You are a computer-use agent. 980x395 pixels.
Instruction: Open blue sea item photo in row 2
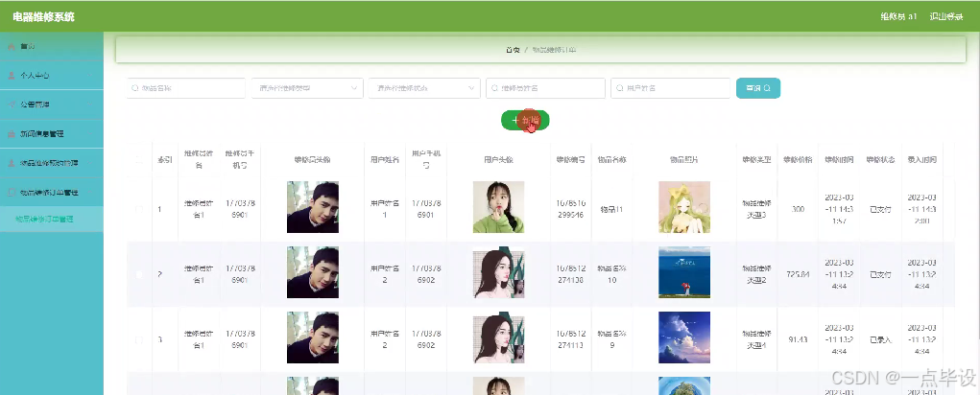point(684,272)
